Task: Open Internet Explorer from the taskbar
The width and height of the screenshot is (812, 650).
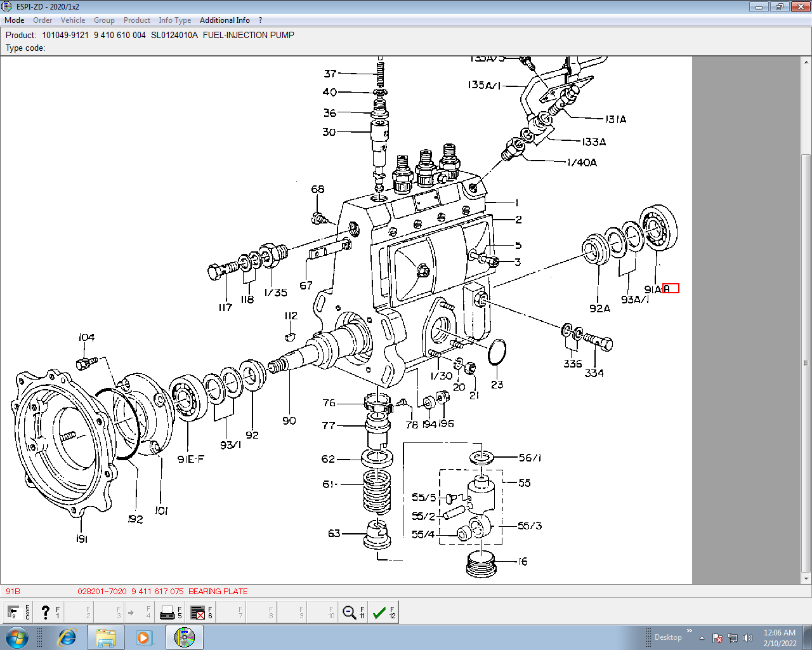Action: [67, 637]
